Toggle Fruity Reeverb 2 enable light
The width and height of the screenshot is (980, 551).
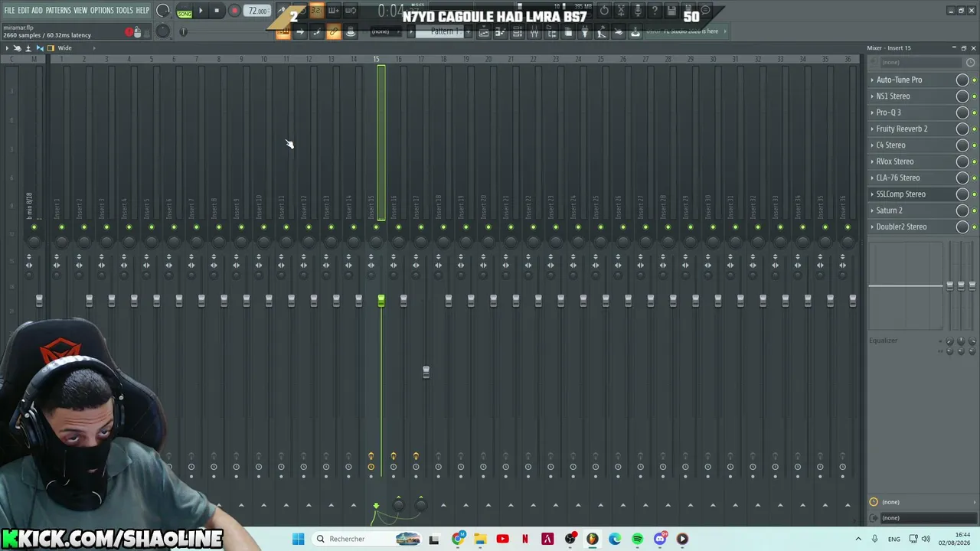[974, 129]
